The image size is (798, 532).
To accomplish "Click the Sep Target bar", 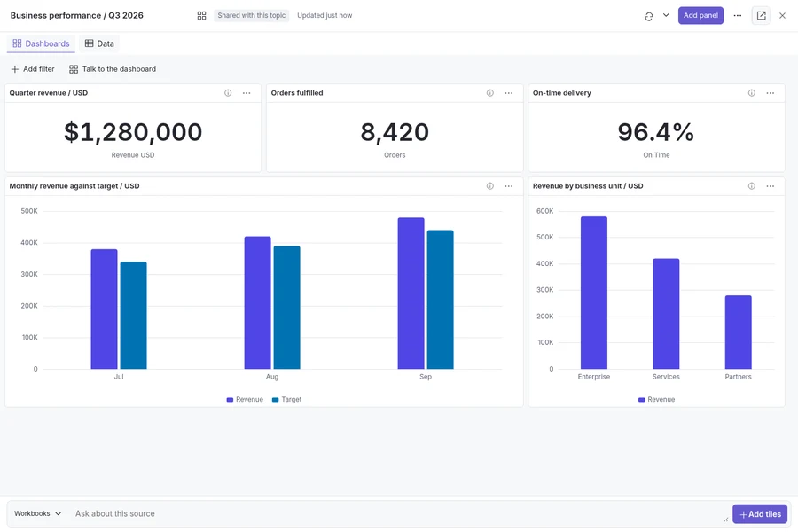I will pyautogui.click(x=440, y=300).
